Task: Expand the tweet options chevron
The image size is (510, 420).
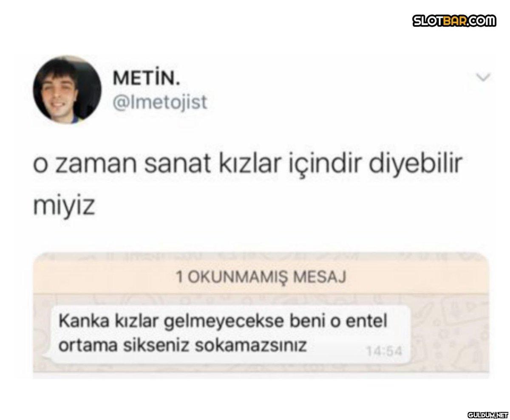Action: point(483,77)
